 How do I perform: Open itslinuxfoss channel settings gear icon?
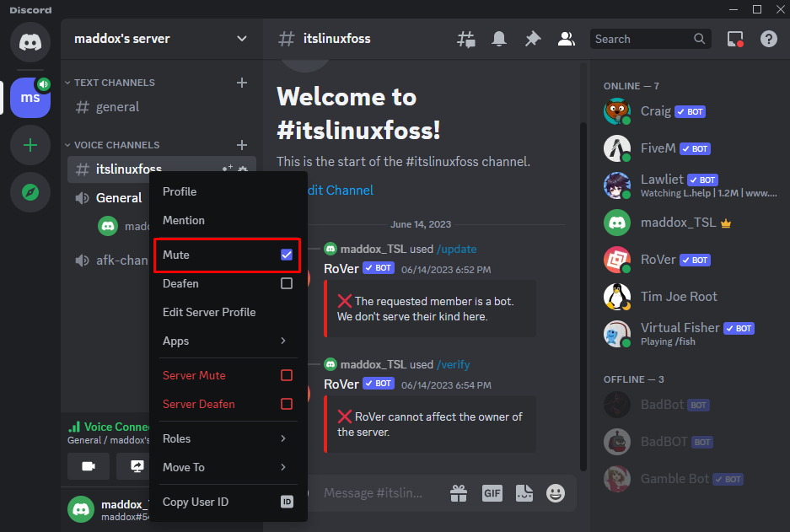click(243, 169)
